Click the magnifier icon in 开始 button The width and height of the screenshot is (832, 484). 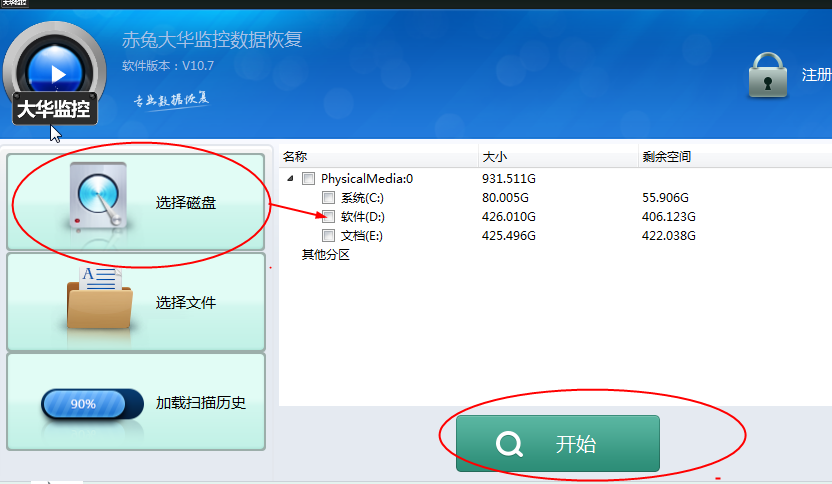(x=509, y=444)
